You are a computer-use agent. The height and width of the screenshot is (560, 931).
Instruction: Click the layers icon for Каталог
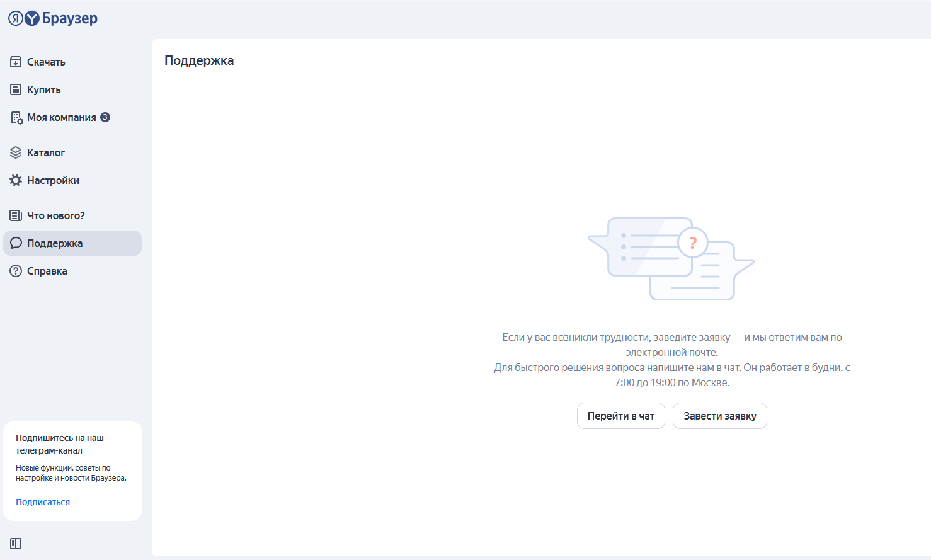(16, 152)
